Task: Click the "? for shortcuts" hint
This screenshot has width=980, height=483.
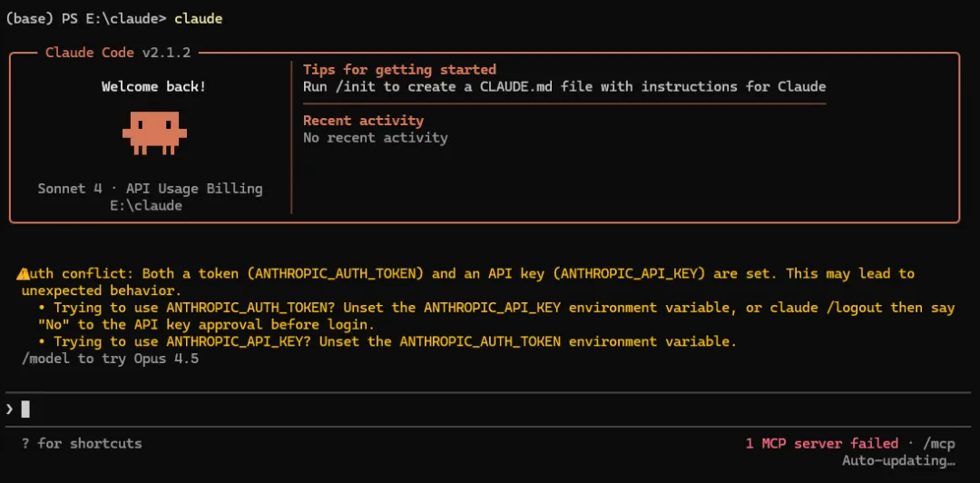Action: pos(82,443)
